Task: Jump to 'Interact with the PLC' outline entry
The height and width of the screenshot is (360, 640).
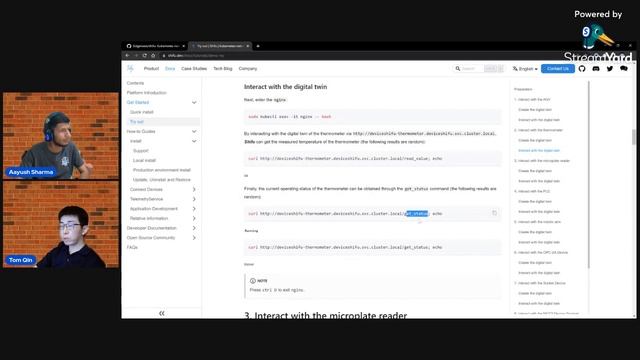Action: (x=532, y=191)
